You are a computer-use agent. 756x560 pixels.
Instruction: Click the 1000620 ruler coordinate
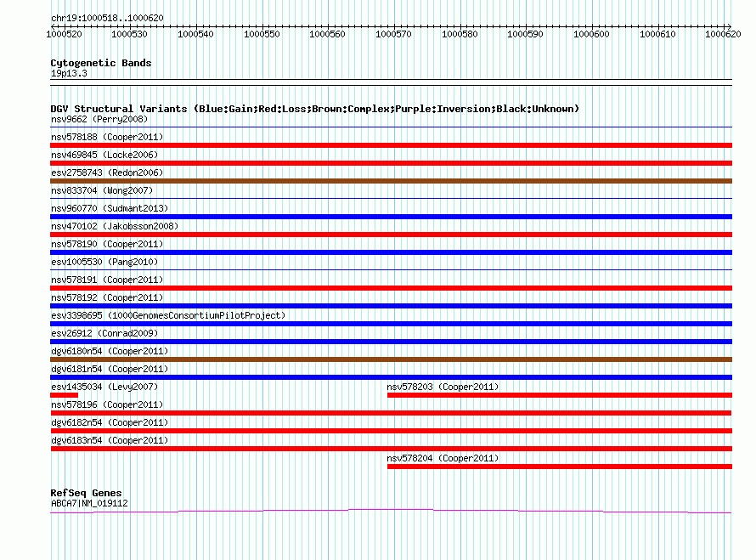click(723, 34)
